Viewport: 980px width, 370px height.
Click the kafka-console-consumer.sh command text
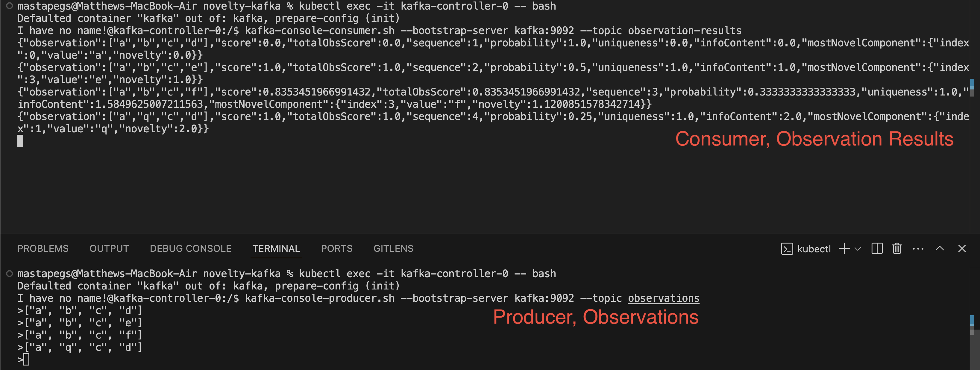(320, 31)
